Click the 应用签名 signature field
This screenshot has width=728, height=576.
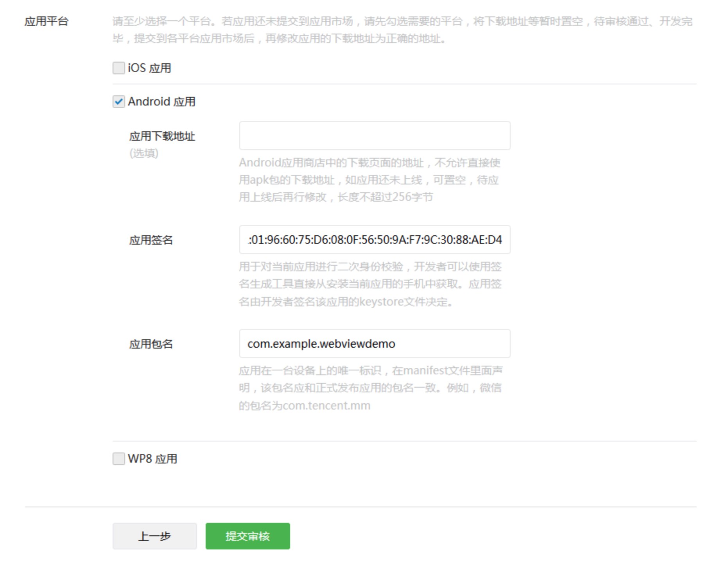[x=375, y=240]
